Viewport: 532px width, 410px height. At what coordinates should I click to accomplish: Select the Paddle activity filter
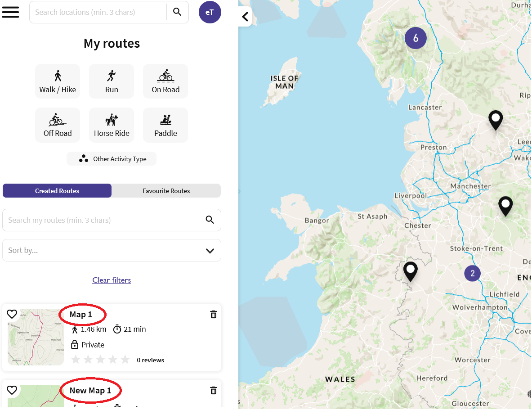tap(165, 125)
